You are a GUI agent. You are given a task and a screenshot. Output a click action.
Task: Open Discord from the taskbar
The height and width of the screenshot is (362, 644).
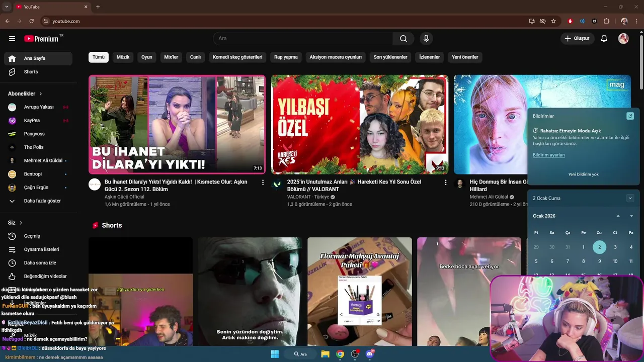click(370, 354)
